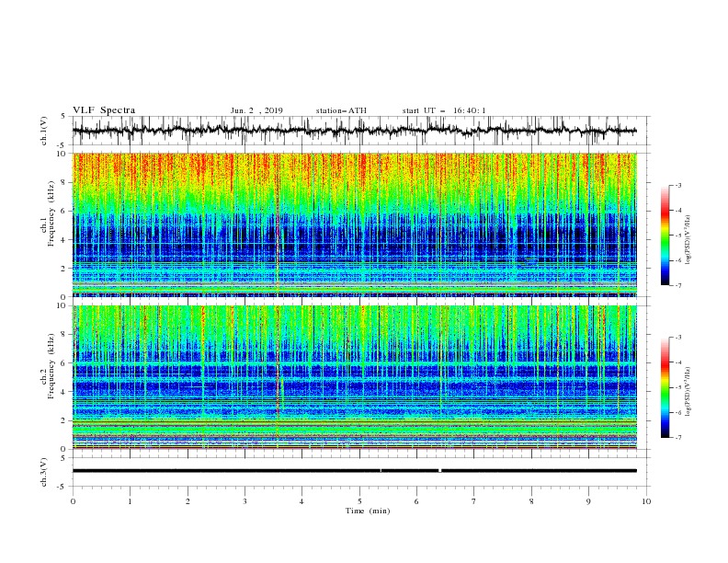Click the time axis tick label '5'

[359, 501]
